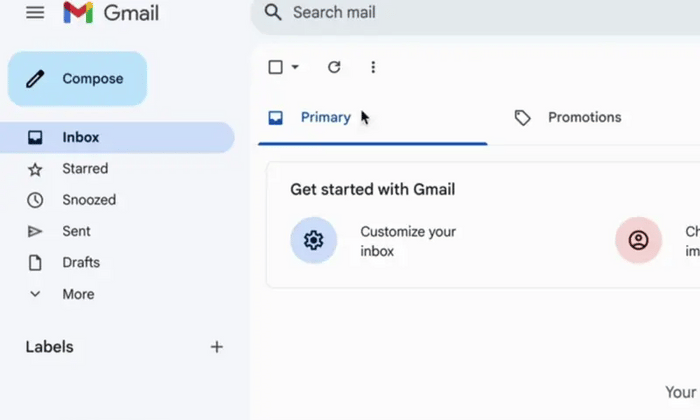The image size is (700, 420).
Task: Open the Inbox folder
Action: [117, 137]
